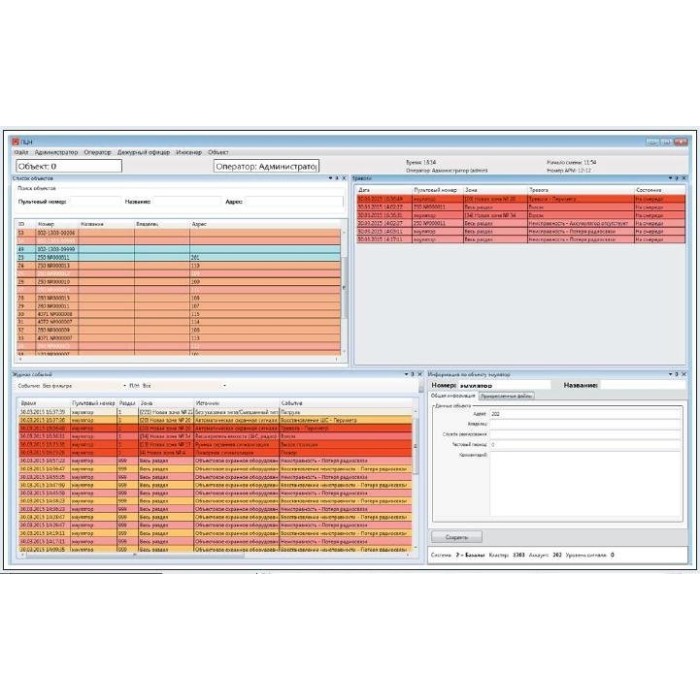Close the object information panel
700x700 pixels.
685,375
